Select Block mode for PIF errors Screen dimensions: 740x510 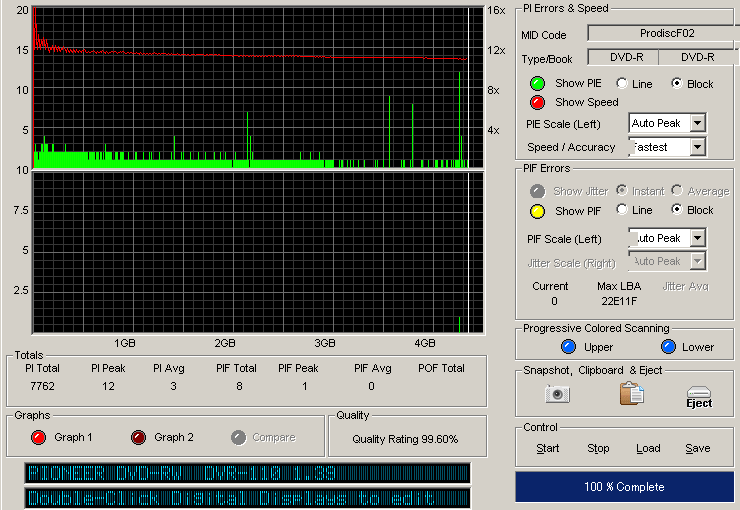coord(677,209)
